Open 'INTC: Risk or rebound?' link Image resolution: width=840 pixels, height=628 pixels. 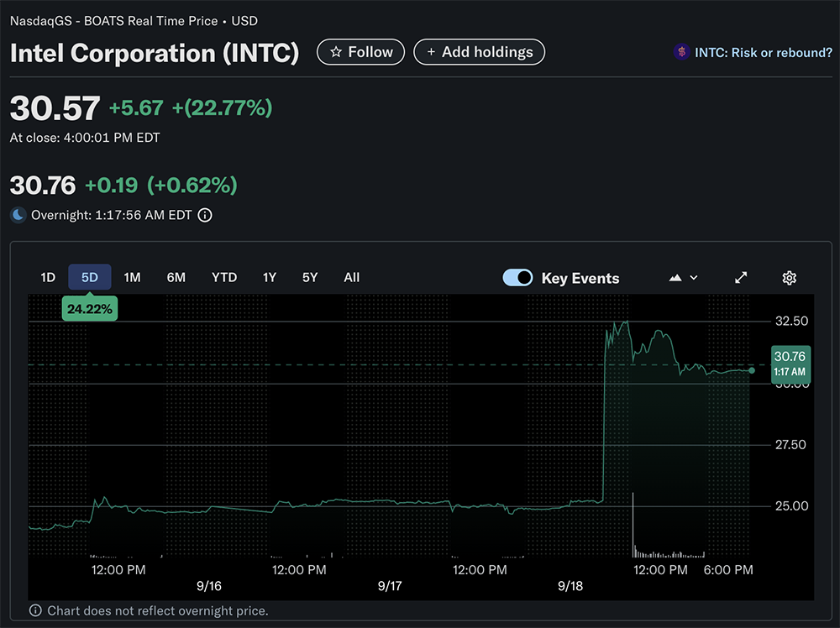pos(763,52)
